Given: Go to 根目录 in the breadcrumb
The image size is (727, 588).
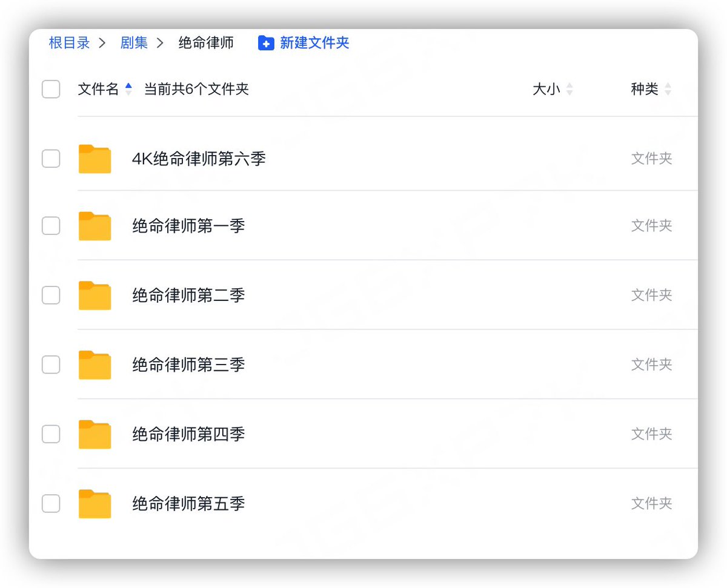Looking at the screenshot, I should tap(70, 43).
